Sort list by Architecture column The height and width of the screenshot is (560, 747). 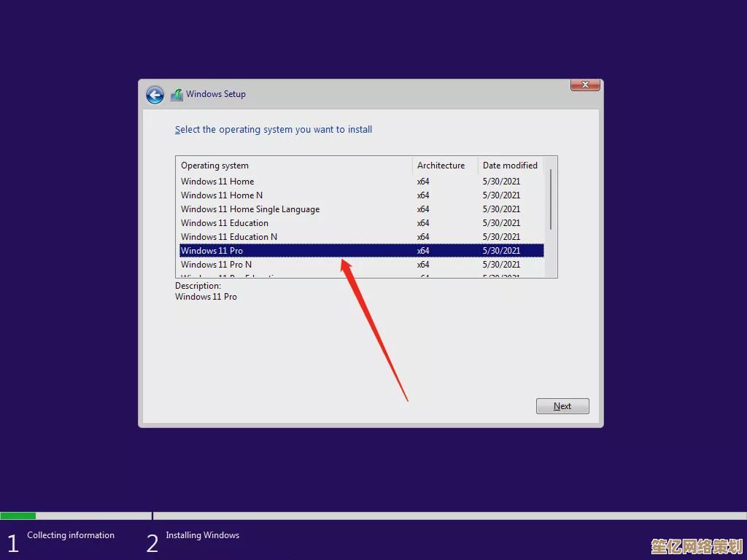441,165
